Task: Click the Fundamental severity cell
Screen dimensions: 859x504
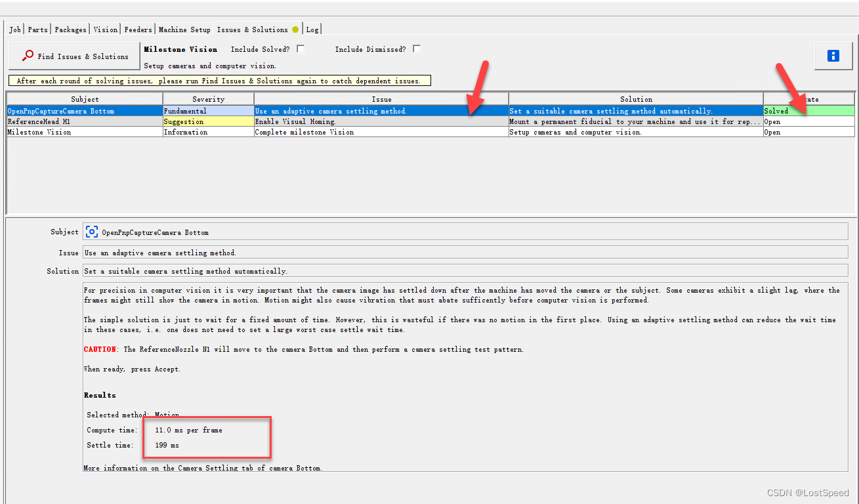Action: click(209, 111)
